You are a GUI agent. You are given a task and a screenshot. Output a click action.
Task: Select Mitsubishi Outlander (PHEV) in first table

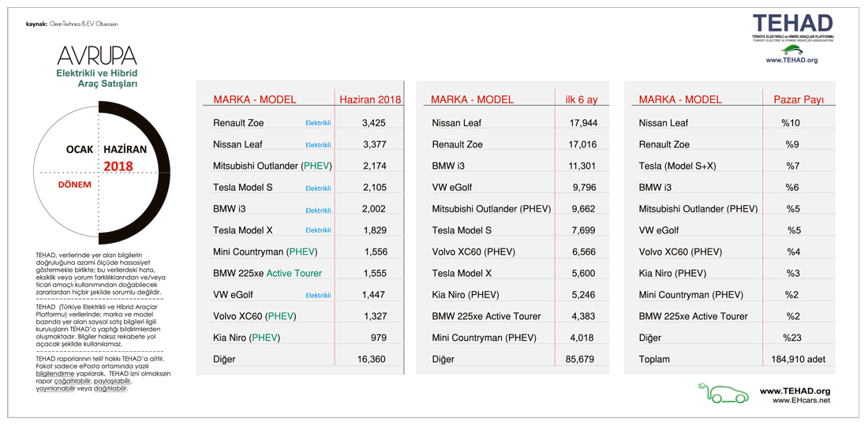click(272, 166)
